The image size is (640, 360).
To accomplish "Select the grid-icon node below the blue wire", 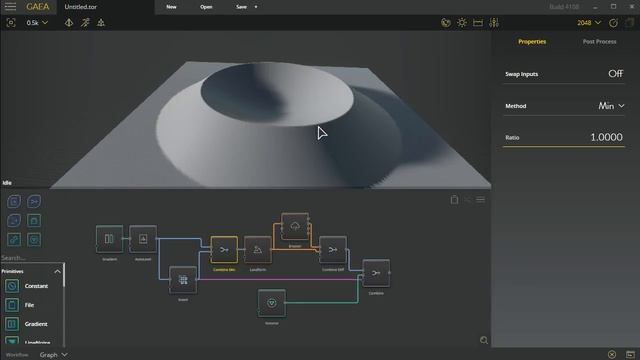I will point(183,280).
